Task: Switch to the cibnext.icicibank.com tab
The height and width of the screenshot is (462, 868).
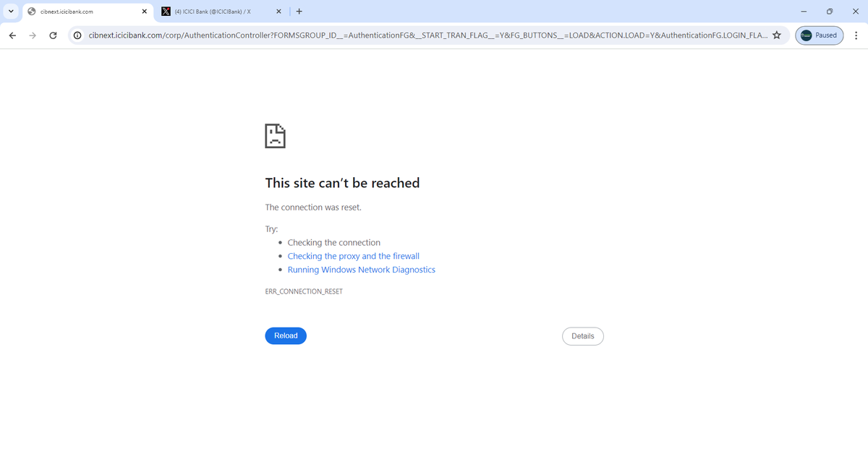Action: point(87,12)
